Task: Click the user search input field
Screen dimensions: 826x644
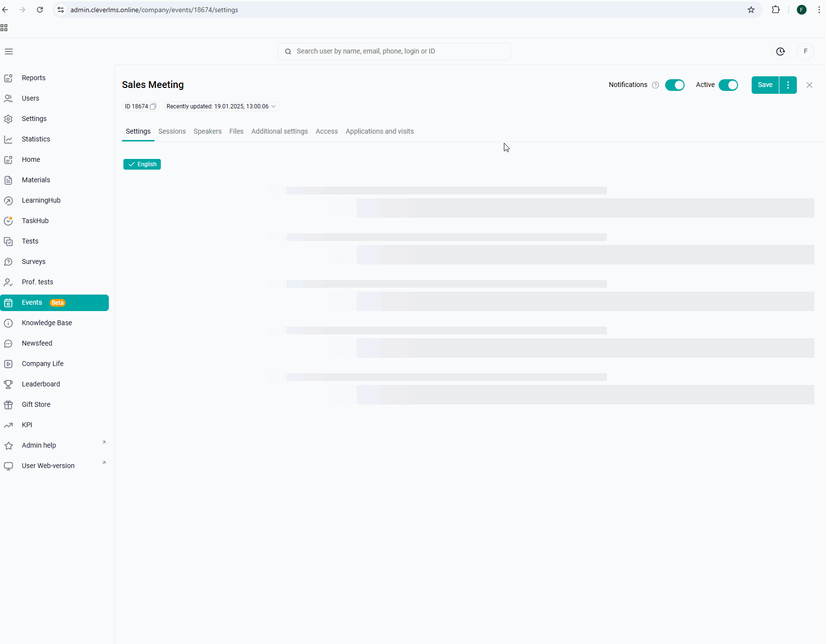Action: point(395,52)
